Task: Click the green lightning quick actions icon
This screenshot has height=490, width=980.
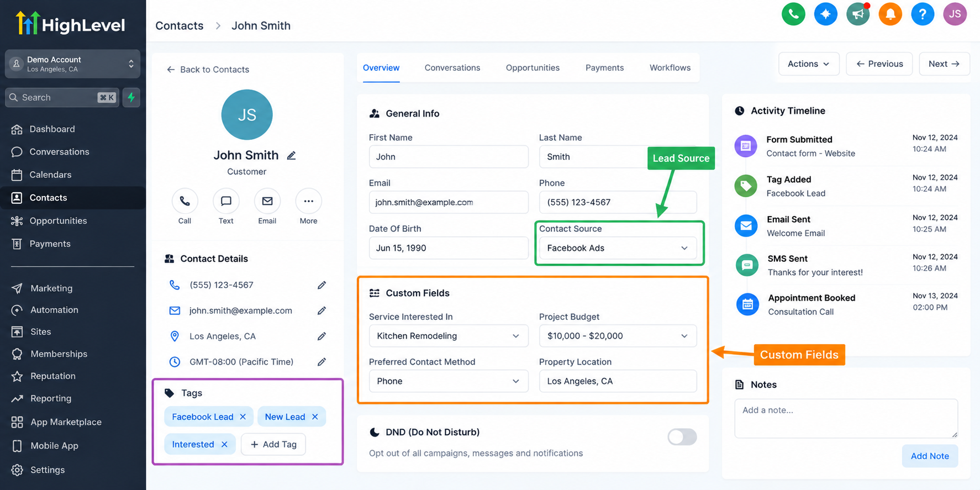Action: tap(131, 97)
